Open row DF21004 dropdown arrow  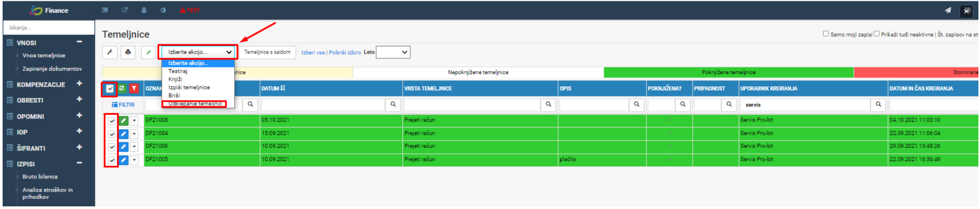click(135, 134)
